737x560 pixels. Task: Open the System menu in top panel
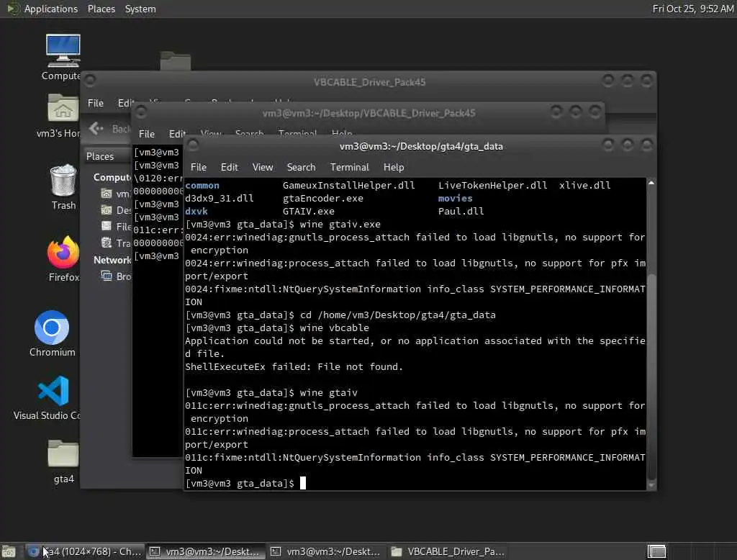tap(140, 9)
